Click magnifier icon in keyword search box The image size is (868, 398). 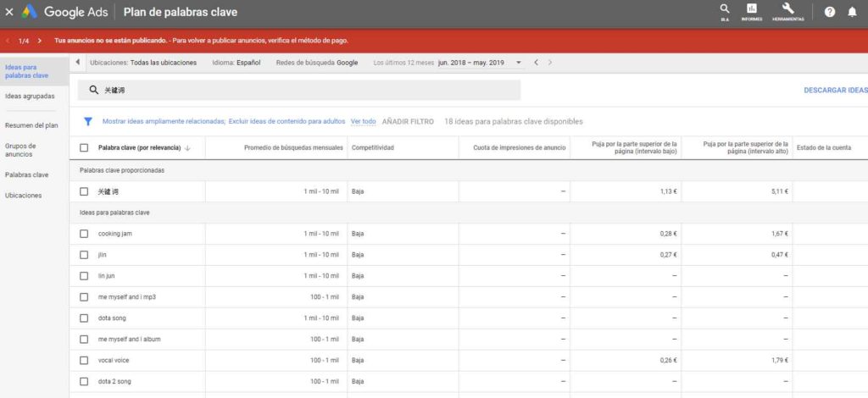[x=93, y=90]
